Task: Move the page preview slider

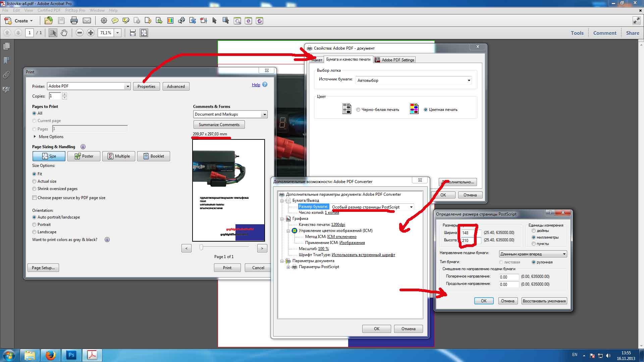Action: (201, 247)
